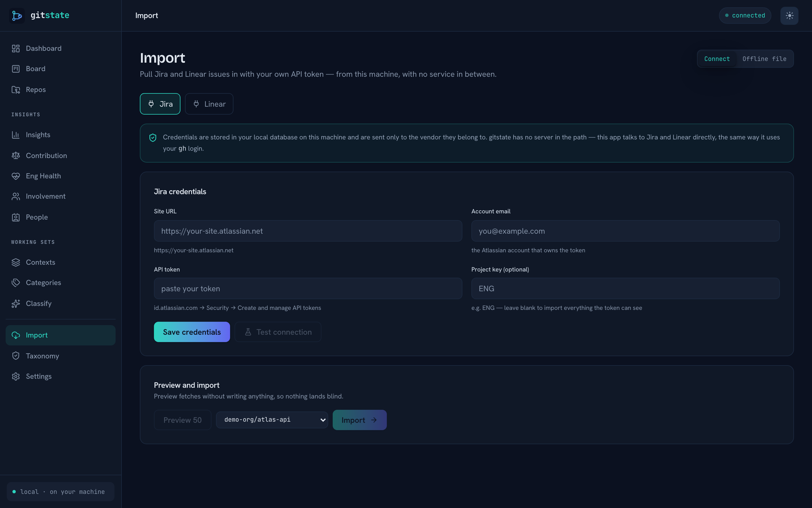This screenshot has width=812, height=508.
Task: Click Preview 50 button
Action: (182, 420)
